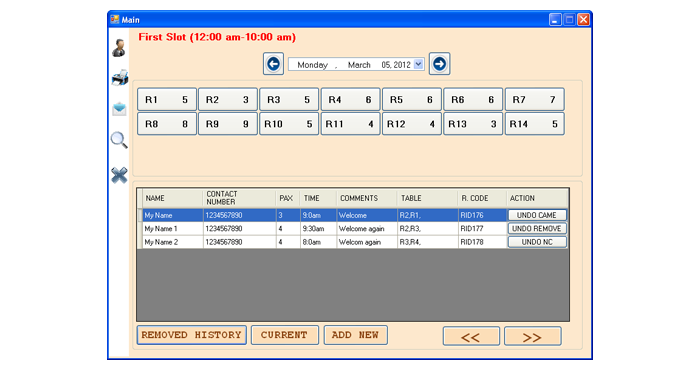
Task: Go to next slot with >> button
Action: point(533,336)
